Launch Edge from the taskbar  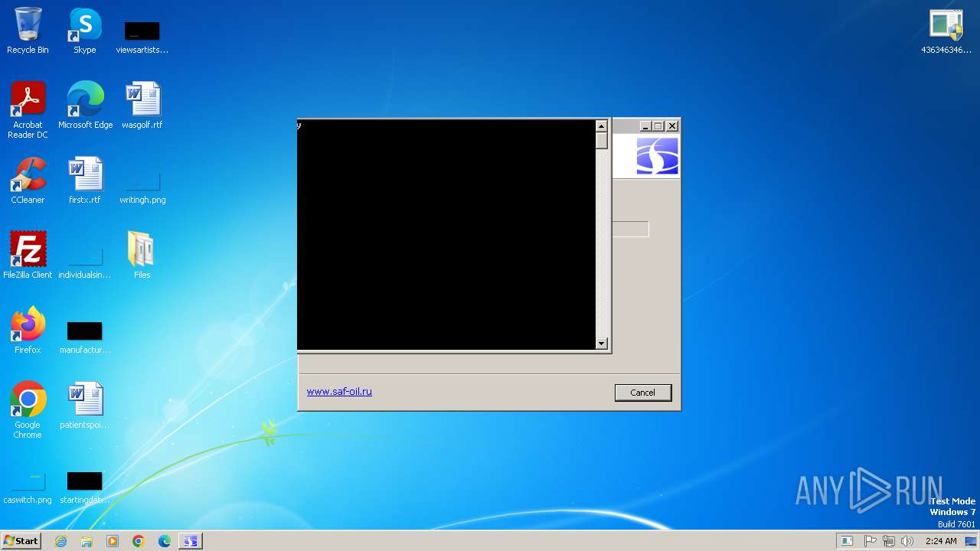[165, 541]
